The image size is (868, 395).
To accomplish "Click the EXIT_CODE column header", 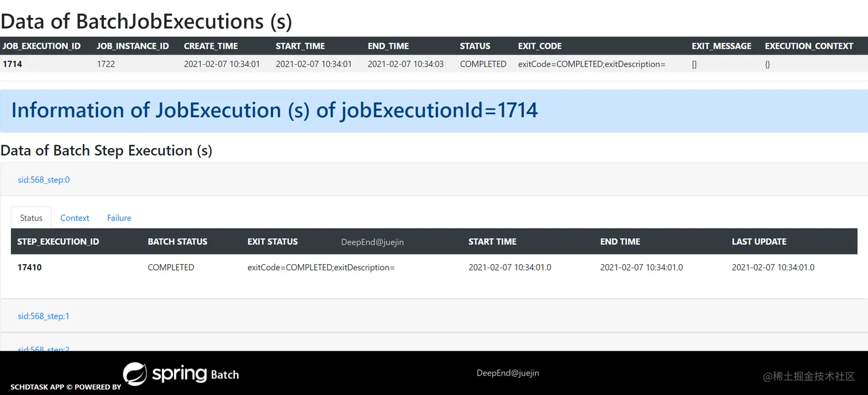I will 540,46.
